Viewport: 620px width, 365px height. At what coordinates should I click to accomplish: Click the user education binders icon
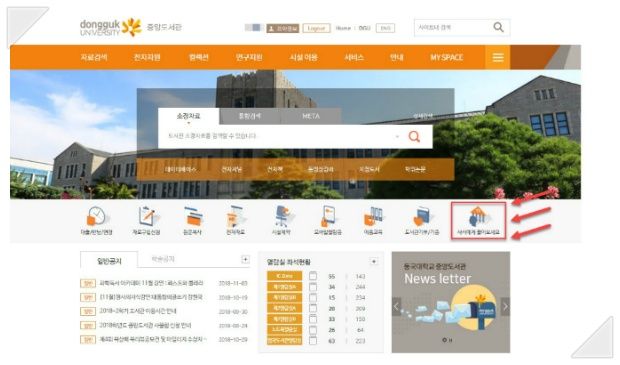point(373,217)
